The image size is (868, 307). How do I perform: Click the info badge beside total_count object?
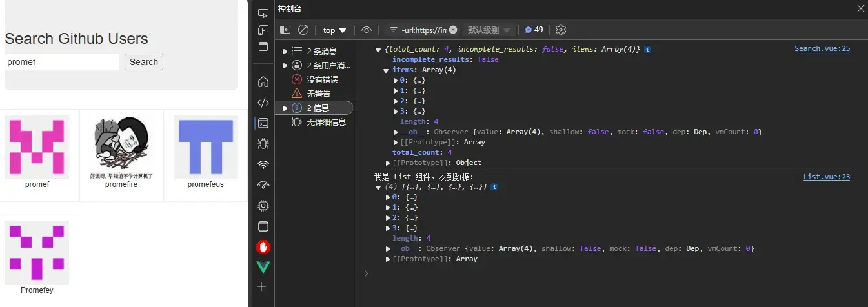click(647, 49)
